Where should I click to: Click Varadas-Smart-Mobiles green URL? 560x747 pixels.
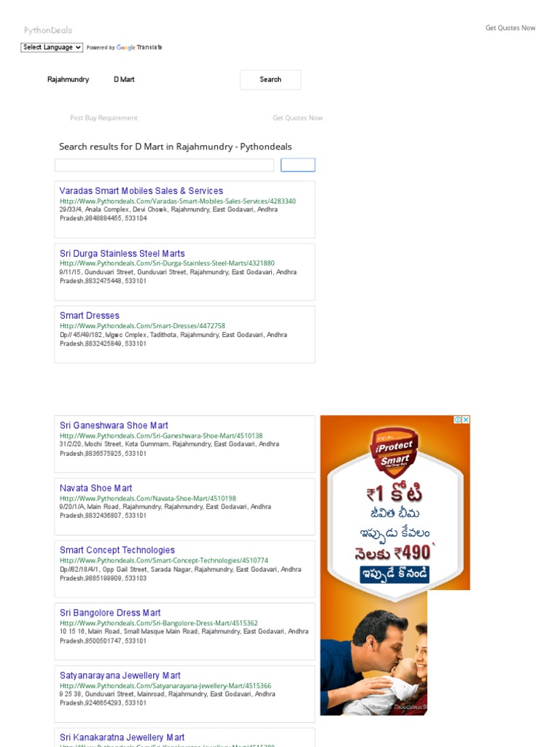[x=178, y=201]
